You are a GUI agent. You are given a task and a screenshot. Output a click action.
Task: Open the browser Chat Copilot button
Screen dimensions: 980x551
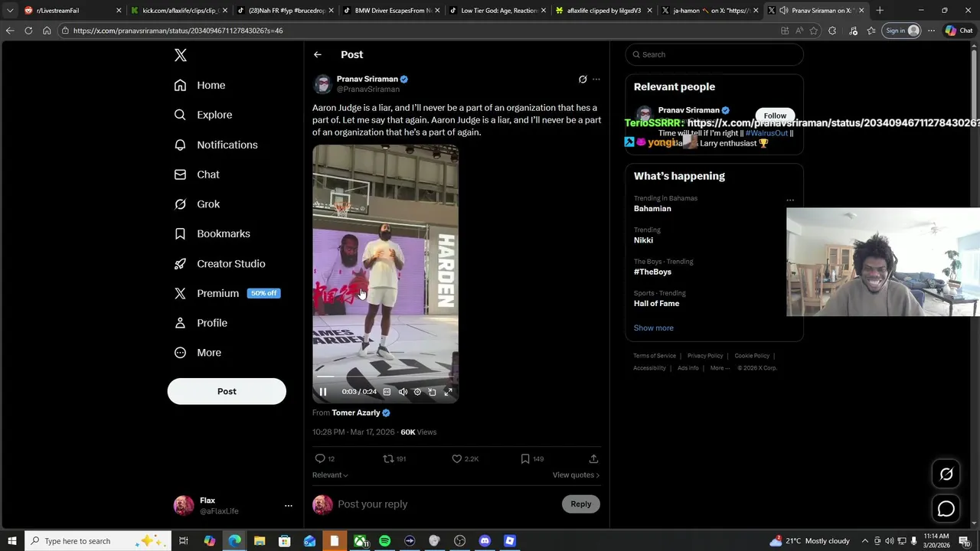958,31
